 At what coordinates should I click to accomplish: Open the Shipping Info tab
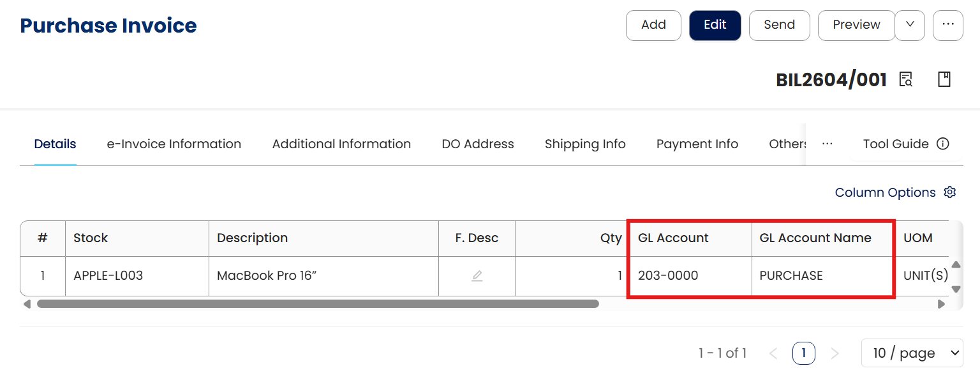tap(585, 144)
